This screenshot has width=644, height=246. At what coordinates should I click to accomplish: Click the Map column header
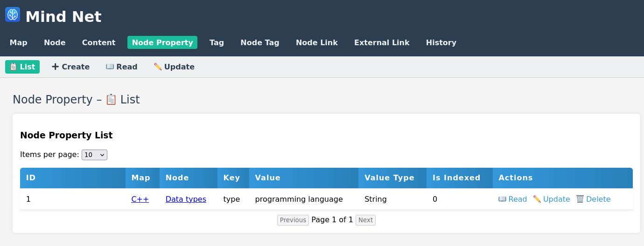pos(142,178)
